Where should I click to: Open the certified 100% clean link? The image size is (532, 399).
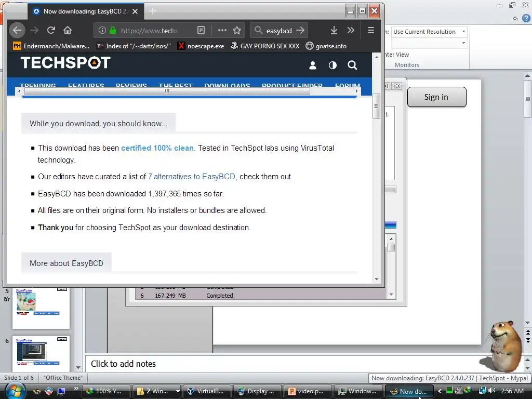[x=157, y=148]
